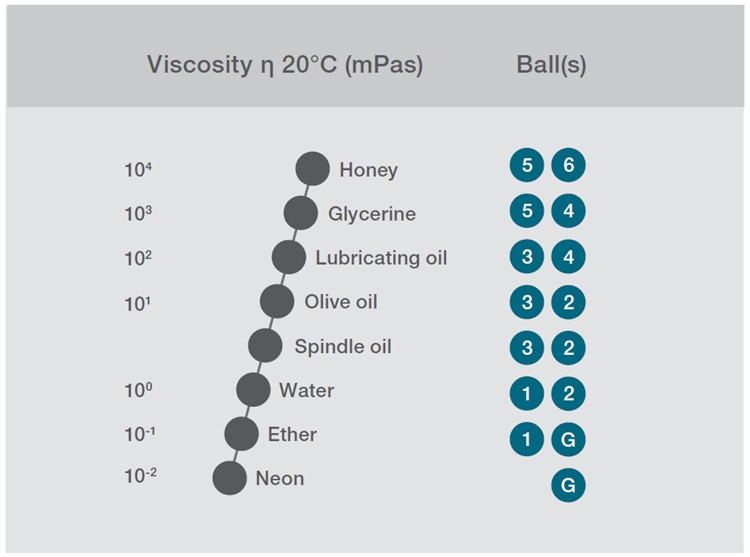Select ball 2 in the Spindle oil row
750x557 pixels.
568,348
